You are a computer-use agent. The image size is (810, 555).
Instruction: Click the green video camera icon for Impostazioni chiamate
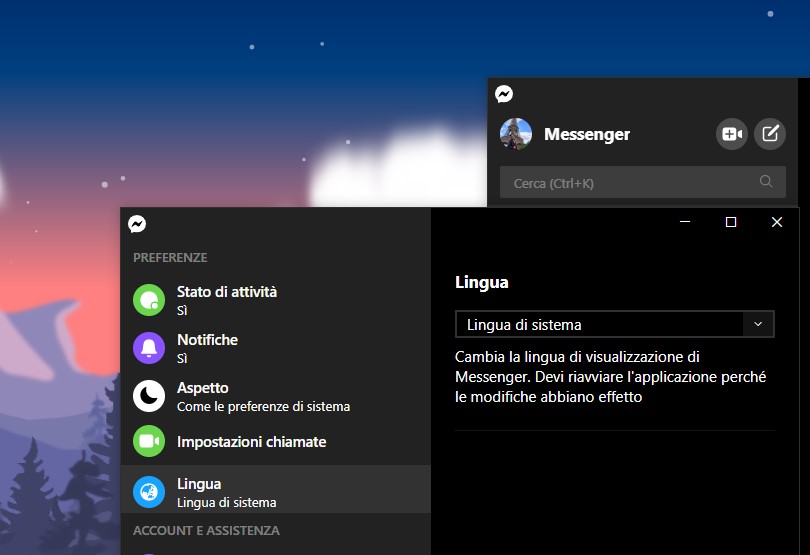tap(149, 441)
